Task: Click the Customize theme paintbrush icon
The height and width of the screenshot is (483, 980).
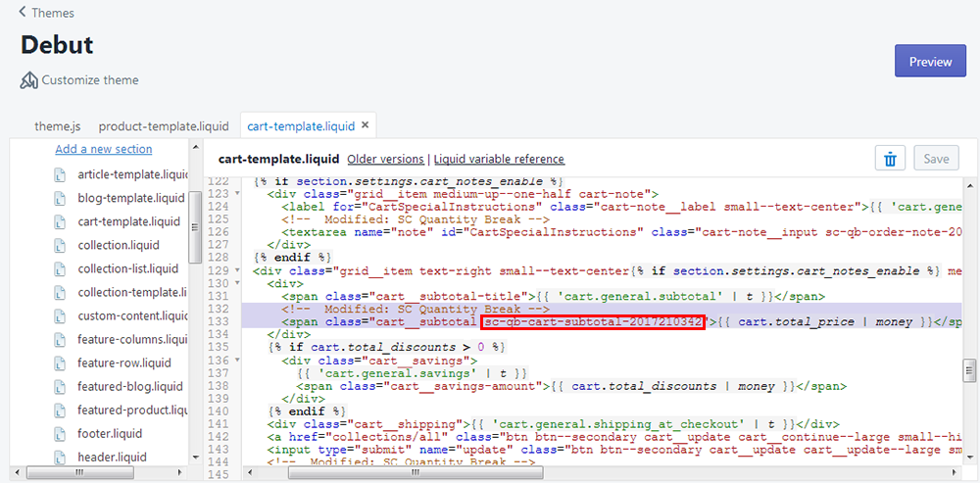Action: coord(29,80)
